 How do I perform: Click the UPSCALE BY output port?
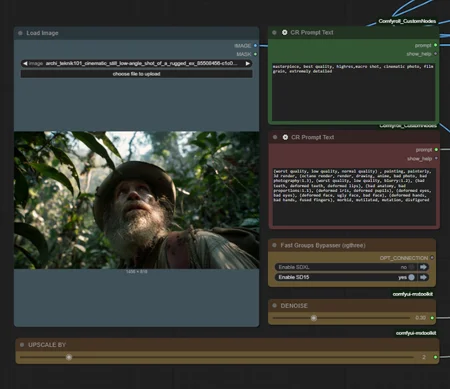click(x=435, y=357)
